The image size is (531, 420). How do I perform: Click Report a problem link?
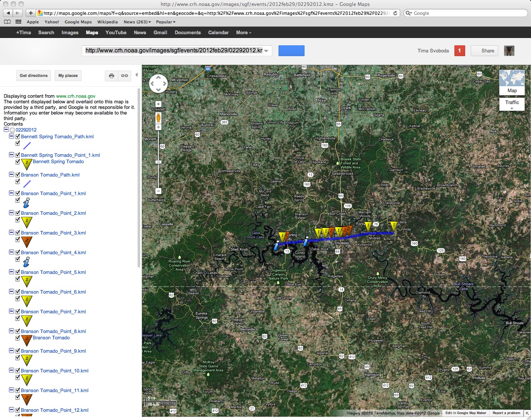click(x=506, y=413)
